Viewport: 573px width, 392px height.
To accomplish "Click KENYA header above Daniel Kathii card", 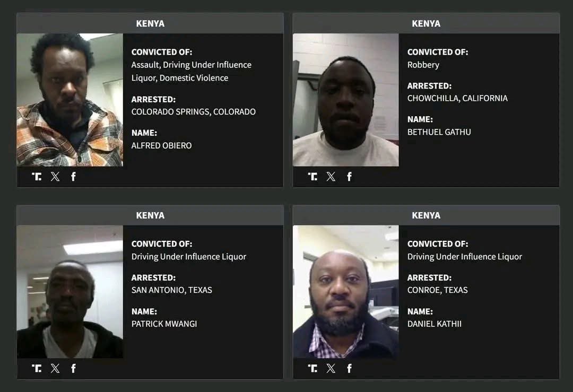I will [x=426, y=215].
